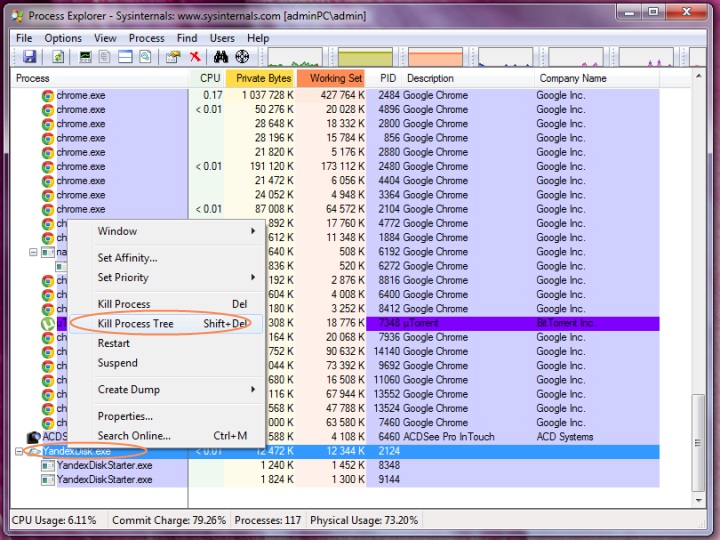Sort by Private Bytes column header

click(261, 79)
